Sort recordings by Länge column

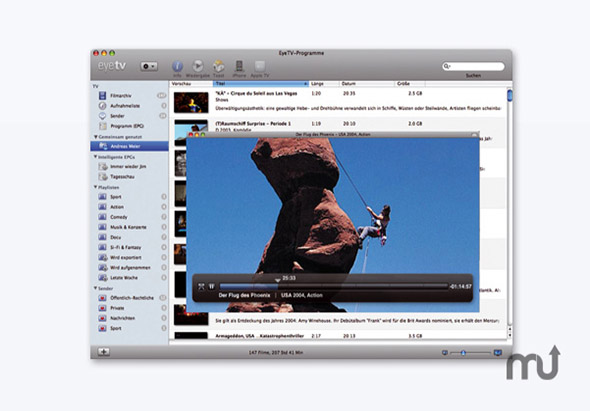(324, 84)
